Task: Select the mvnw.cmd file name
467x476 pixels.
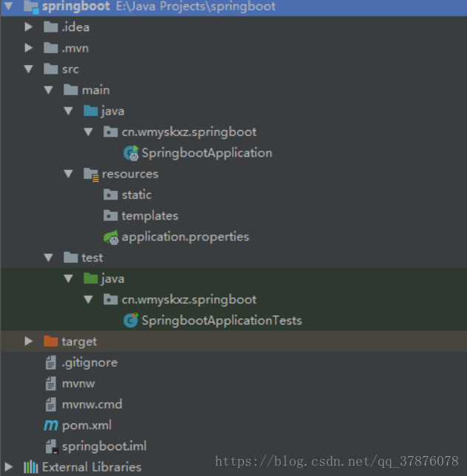Action: click(92, 404)
